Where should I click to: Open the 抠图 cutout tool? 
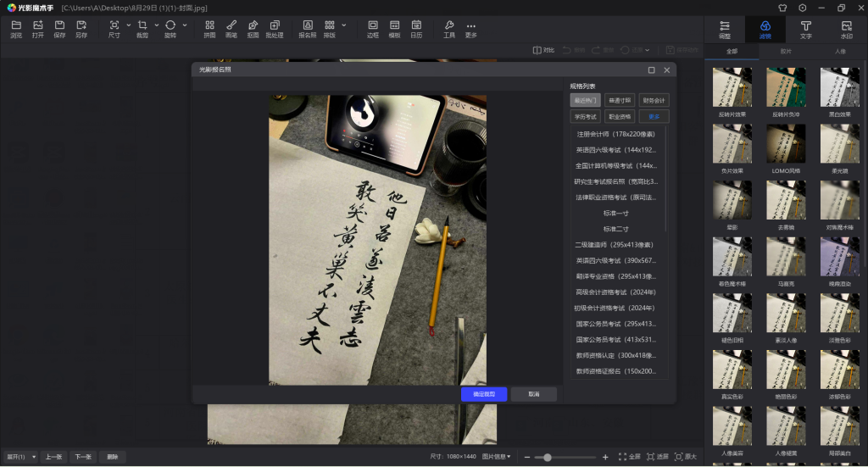pyautogui.click(x=253, y=29)
